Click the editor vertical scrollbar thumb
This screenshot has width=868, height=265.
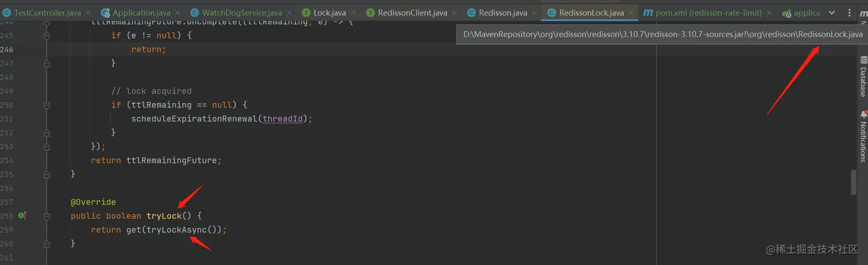point(853,183)
